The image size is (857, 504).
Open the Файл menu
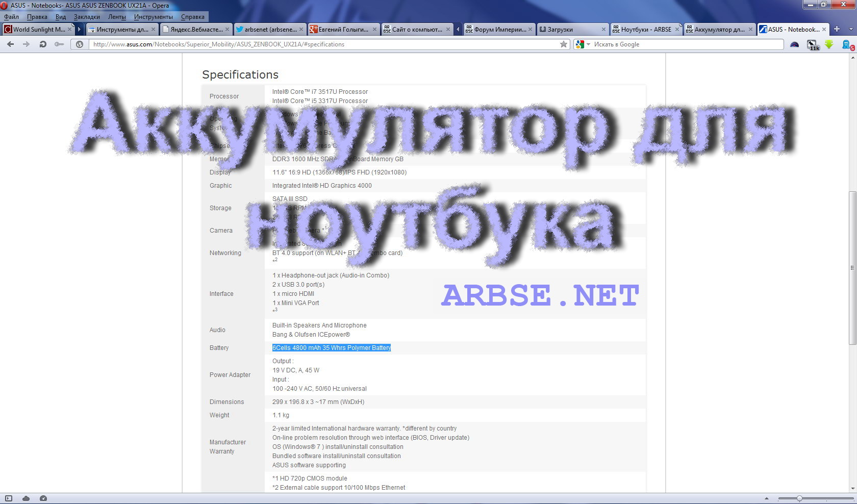click(x=11, y=17)
